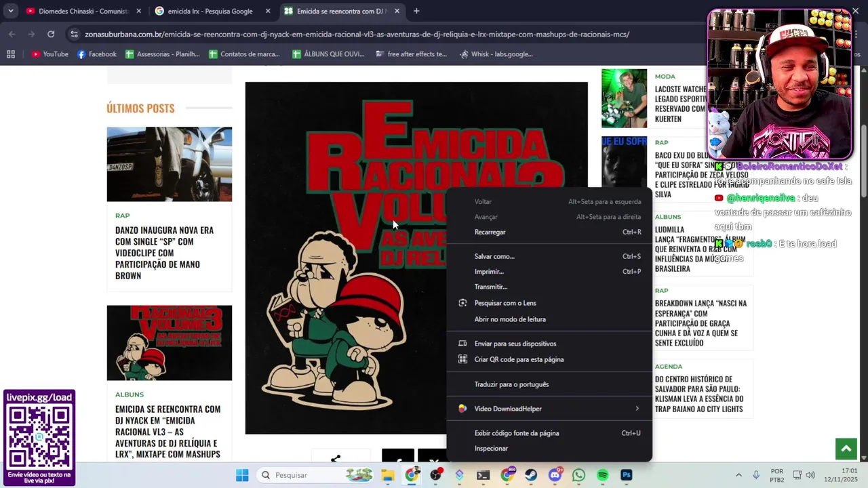Open the Do centro histórico de Salvador article
The height and width of the screenshot is (488, 868).
point(699,394)
